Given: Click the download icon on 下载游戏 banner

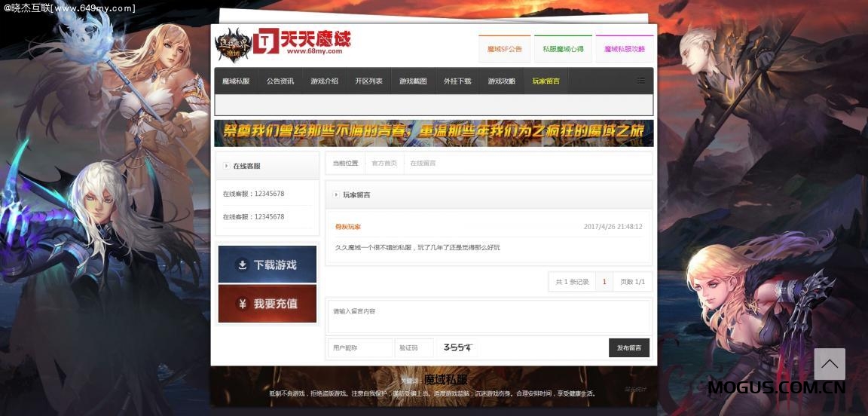Looking at the screenshot, I should point(242,265).
